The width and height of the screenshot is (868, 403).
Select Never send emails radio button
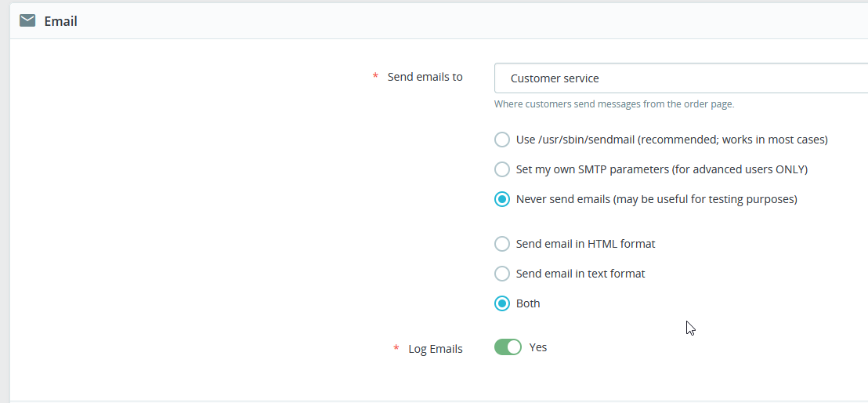[x=502, y=199]
